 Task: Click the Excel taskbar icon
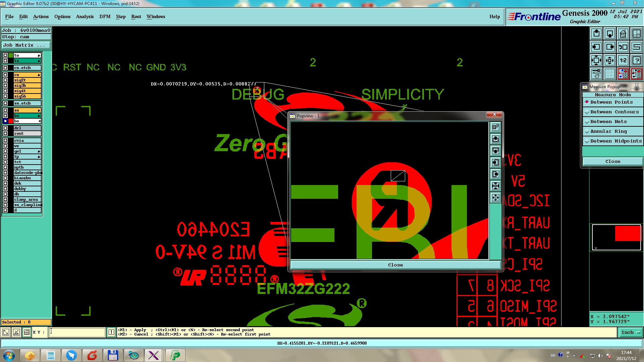click(154, 355)
